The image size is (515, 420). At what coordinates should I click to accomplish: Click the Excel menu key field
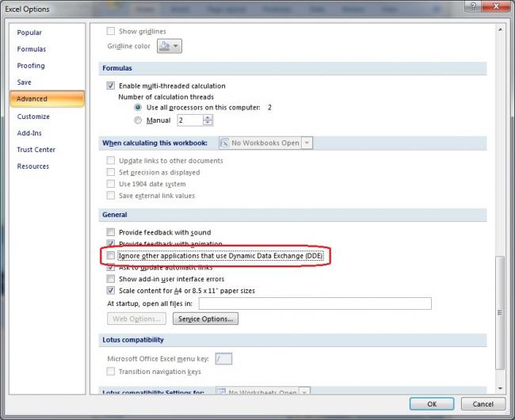click(x=223, y=359)
